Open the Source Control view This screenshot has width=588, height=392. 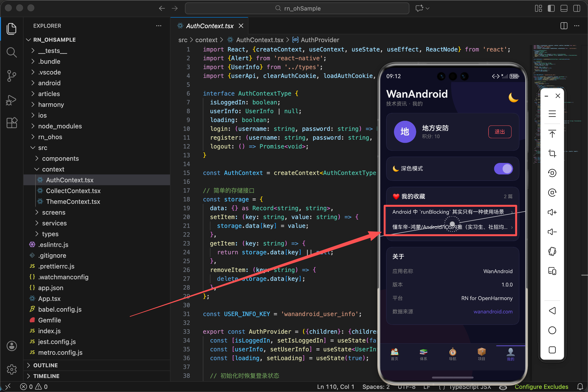pos(12,76)
